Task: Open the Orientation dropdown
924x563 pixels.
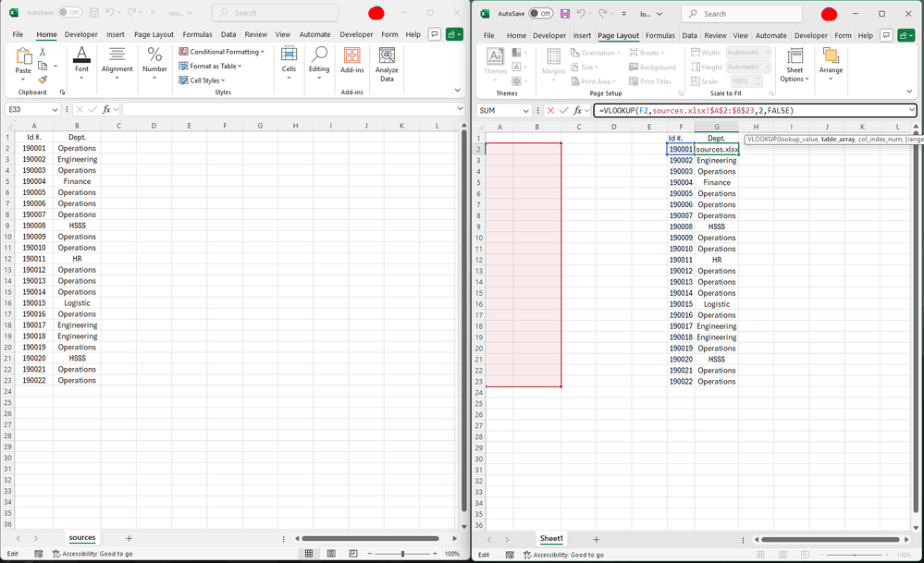Action: click(596, 53)
